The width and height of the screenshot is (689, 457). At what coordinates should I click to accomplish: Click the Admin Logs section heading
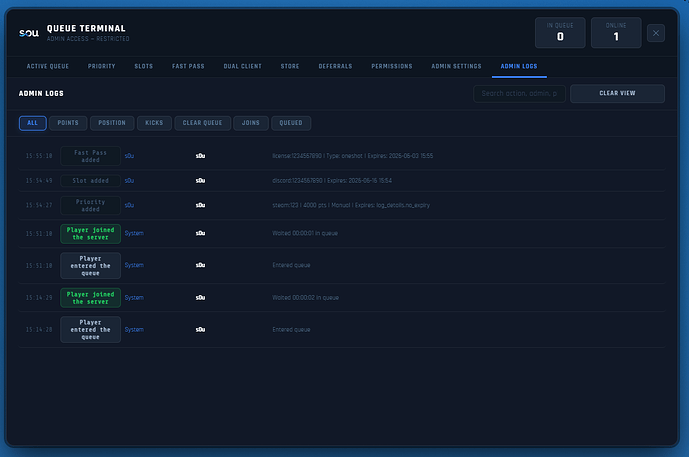[x=41, y=94]
